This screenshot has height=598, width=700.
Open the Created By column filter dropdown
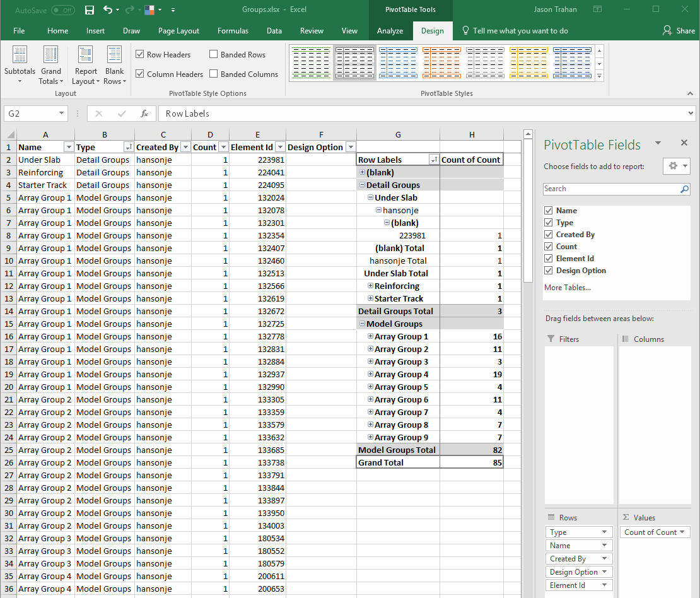coord(185,148)
